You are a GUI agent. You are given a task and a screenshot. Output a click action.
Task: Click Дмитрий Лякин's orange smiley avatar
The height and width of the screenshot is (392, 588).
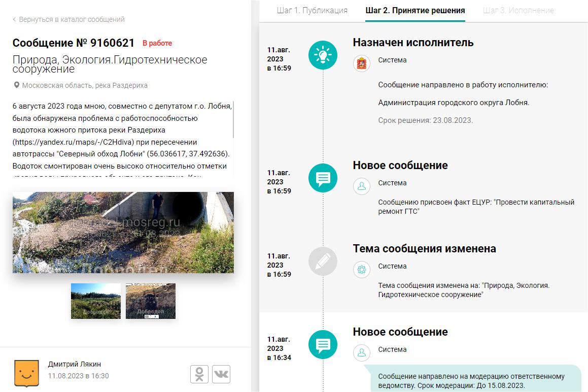pyautogui.click(x=26, y=373)
